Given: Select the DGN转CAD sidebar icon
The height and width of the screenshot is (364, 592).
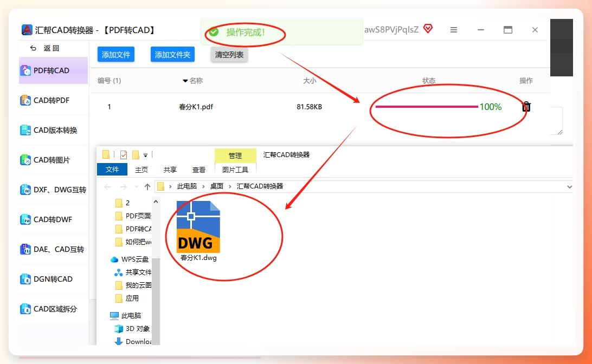Looking at the screenshot, I should pyautogui.click(x=25, y=279).
